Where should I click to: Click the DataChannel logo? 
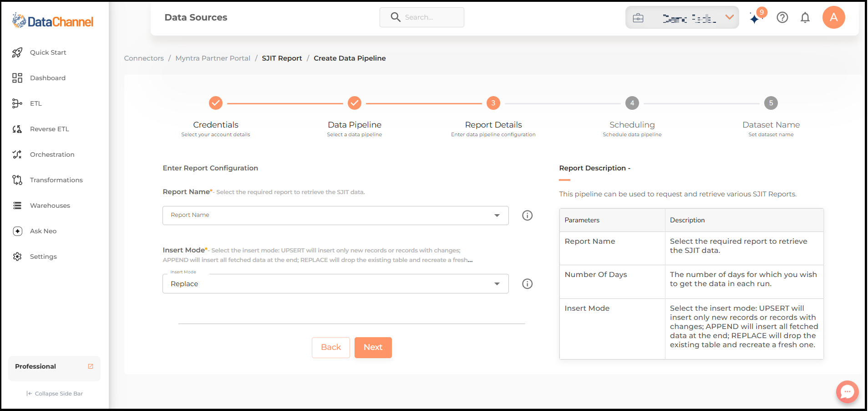[53, 21]
